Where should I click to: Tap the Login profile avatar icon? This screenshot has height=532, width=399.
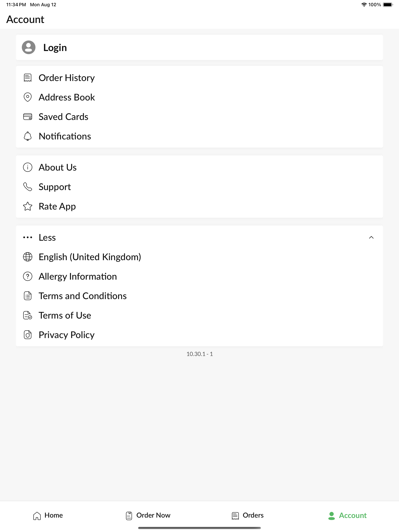point(29,47)
